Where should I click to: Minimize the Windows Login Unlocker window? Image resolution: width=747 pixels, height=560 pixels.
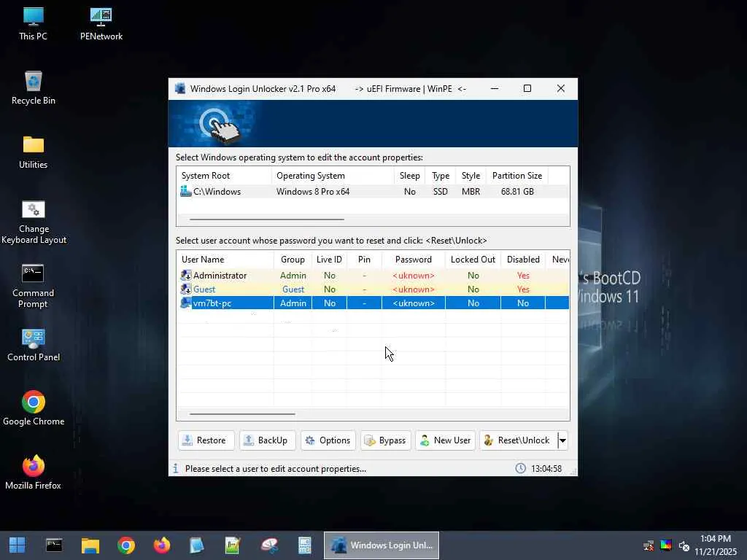tap(495, 88)
